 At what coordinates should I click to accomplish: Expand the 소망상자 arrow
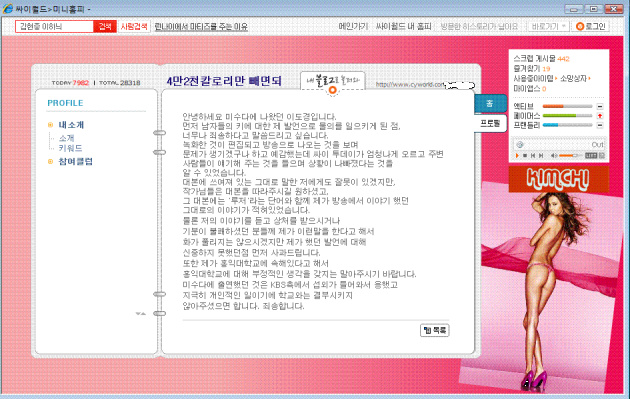click(x=589, y=79)
